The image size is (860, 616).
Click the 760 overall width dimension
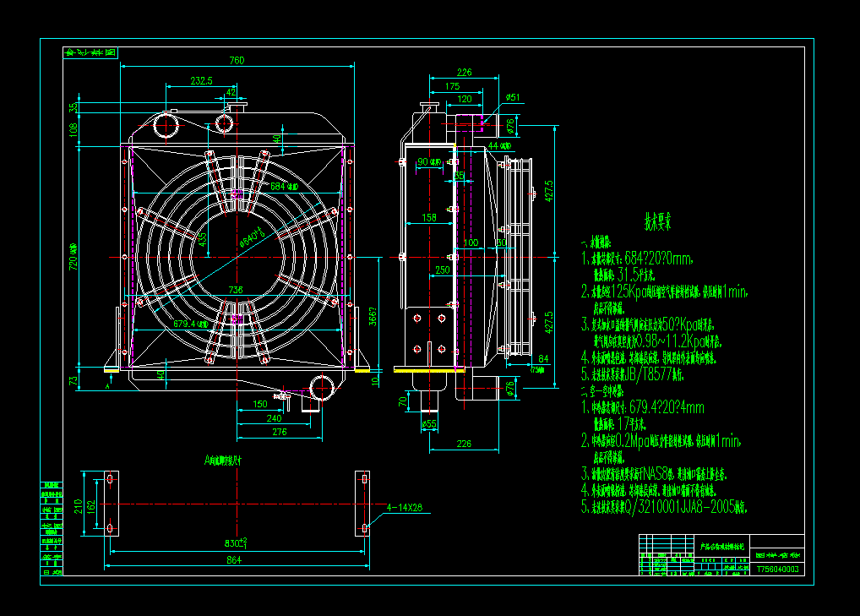pyautogui.click(x=237, y=59)
